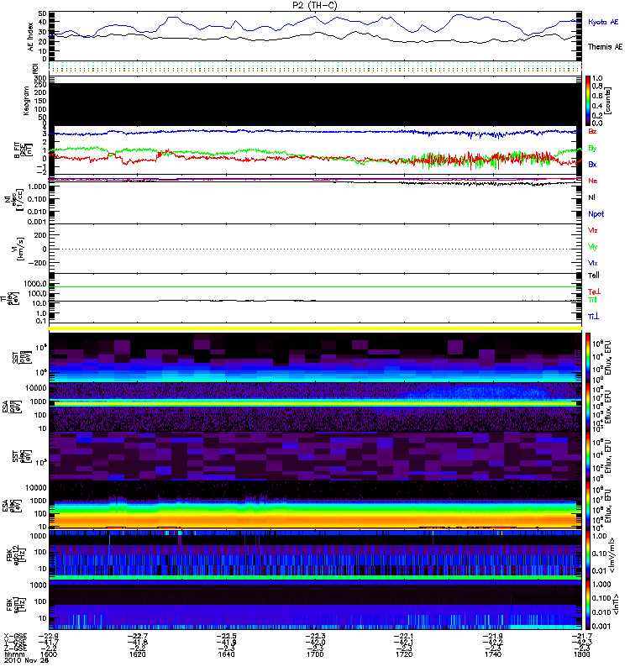Click the "<|nT|>" color bar unit label

click(x=616, y=604)
